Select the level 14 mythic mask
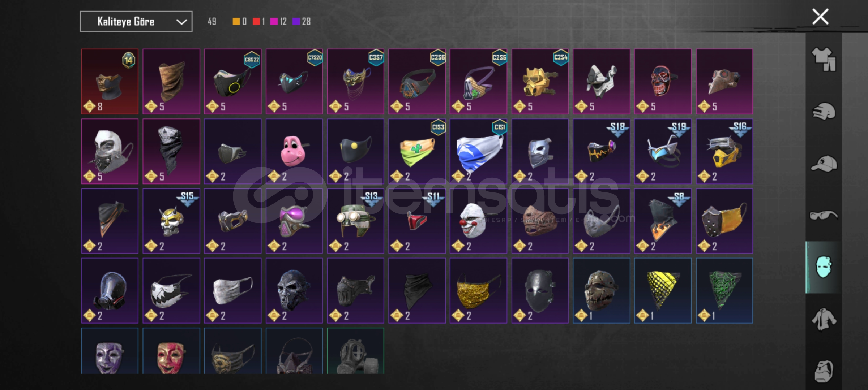This screenshot has width=868, height=390. tap(110, 82)
